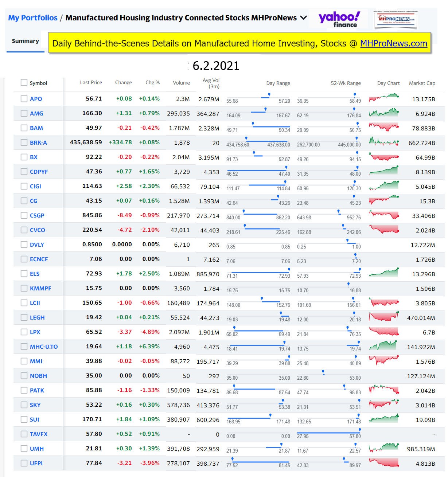Sort by the Market Cap column header
This screenshot has height=477, width=448.
(422, 83)
